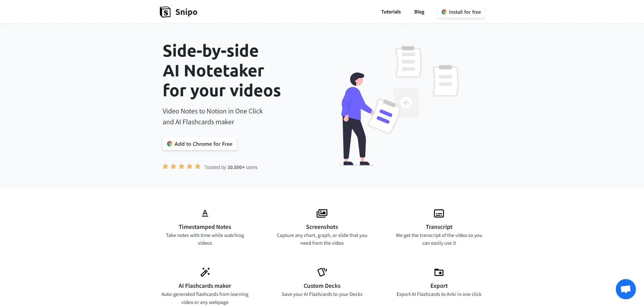Select the Timestamped Notes heading
This screenshot has height=306, width=644.
tap(205, 227)
